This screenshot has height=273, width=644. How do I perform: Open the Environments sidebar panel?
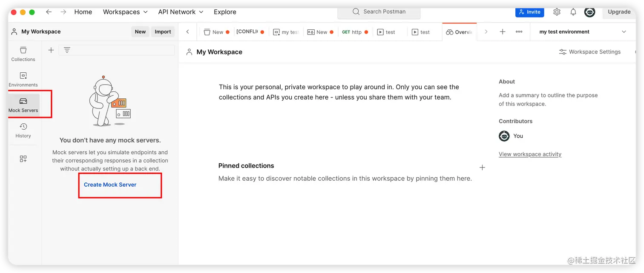[23, 80]
